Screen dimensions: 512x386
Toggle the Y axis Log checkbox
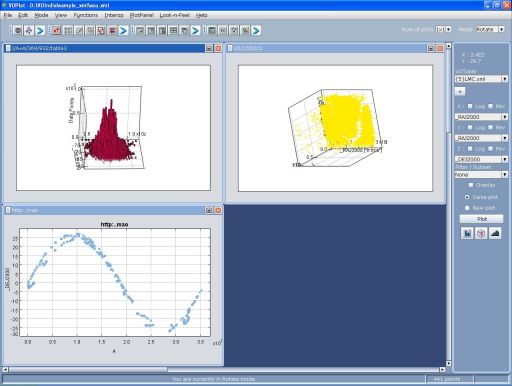click(x=470, y=127)
